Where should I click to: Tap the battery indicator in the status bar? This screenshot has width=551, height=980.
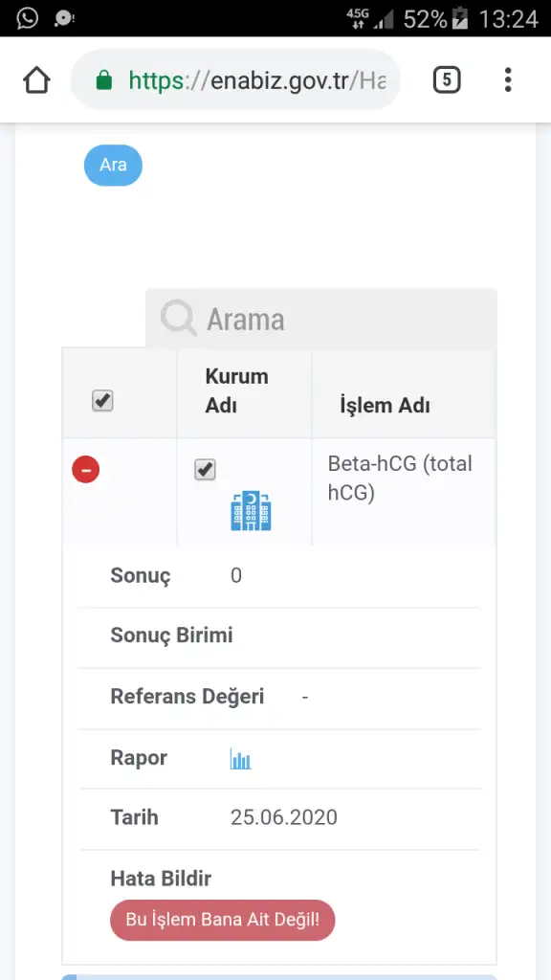tap(460, 18)
